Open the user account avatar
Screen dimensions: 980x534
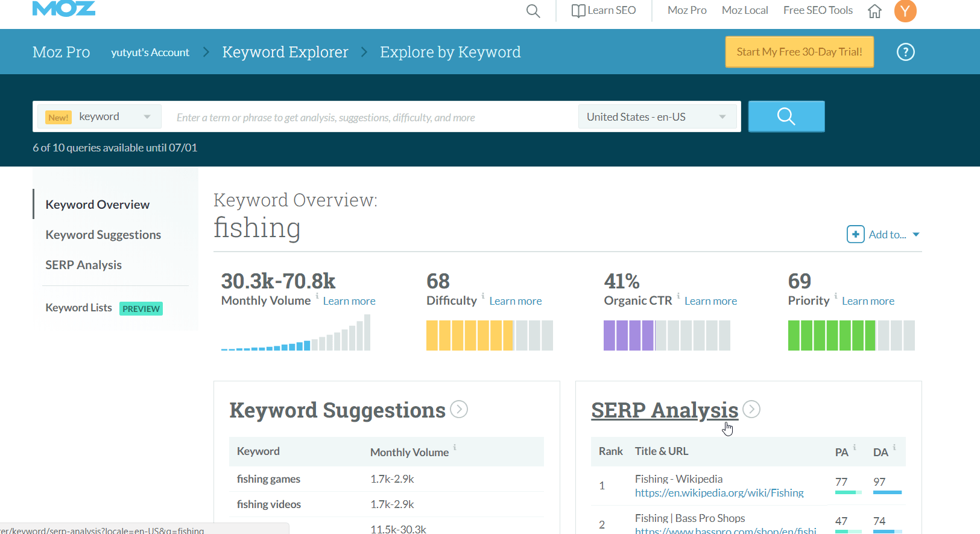tap(905, 11)
